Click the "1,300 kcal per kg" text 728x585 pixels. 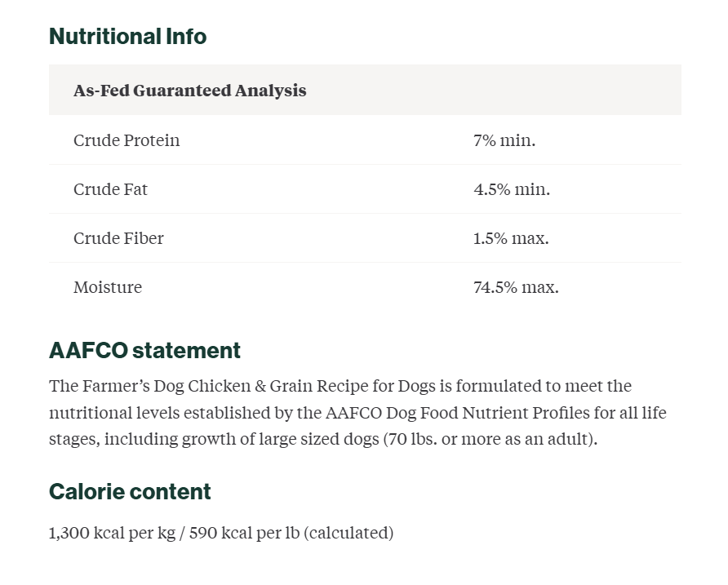[x=113, y=533]
